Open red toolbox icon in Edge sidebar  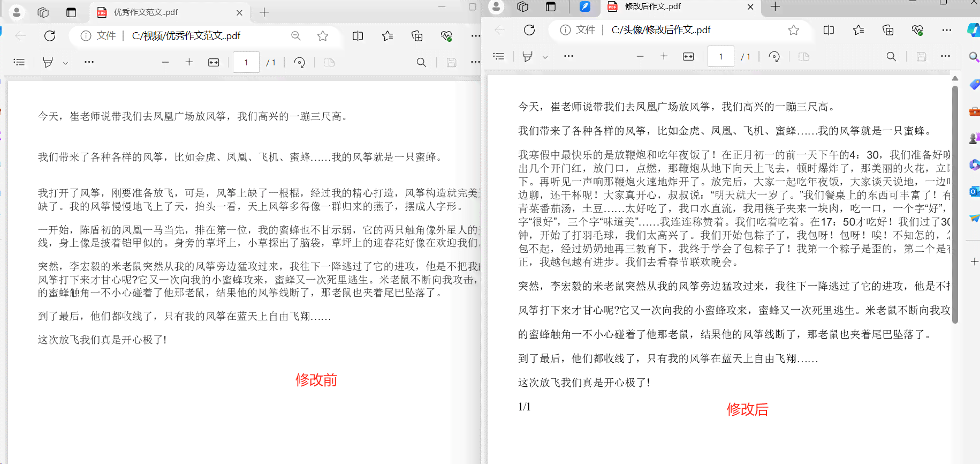[x=974, y=111]
